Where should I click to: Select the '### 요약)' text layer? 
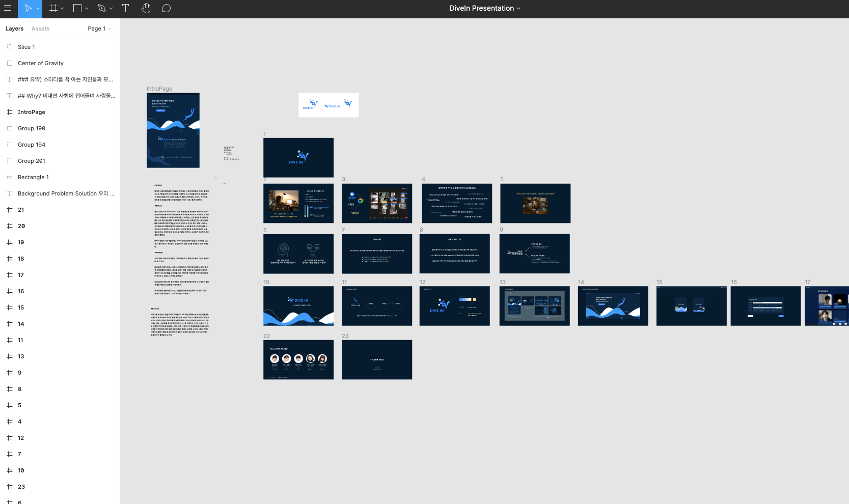60,79
